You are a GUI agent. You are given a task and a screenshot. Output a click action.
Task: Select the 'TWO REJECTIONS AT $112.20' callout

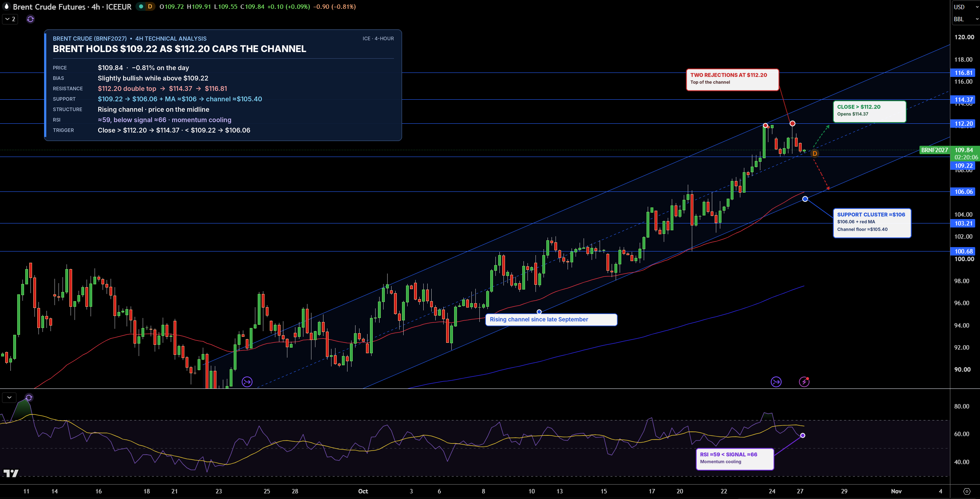(732, 79)
